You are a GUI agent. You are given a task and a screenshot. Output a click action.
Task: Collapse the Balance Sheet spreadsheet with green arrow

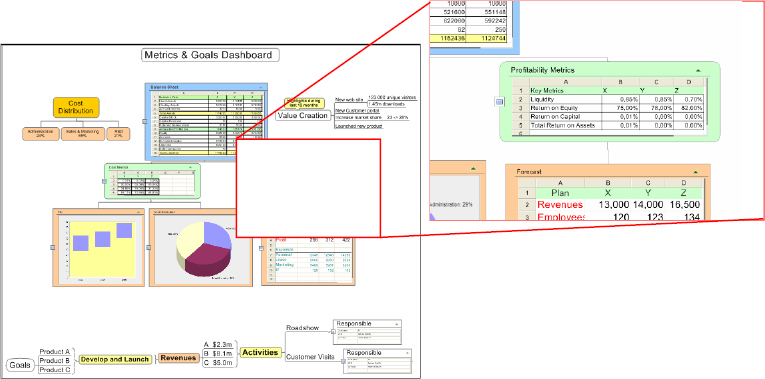260,87
